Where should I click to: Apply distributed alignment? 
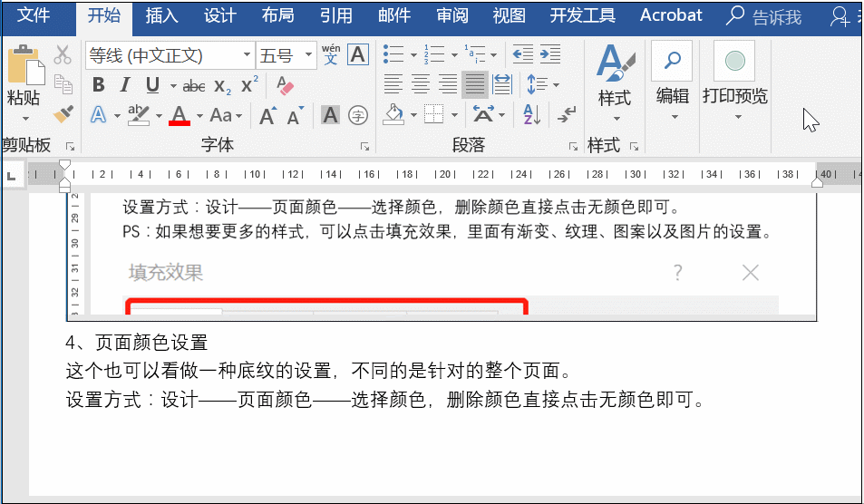[502, 84]
